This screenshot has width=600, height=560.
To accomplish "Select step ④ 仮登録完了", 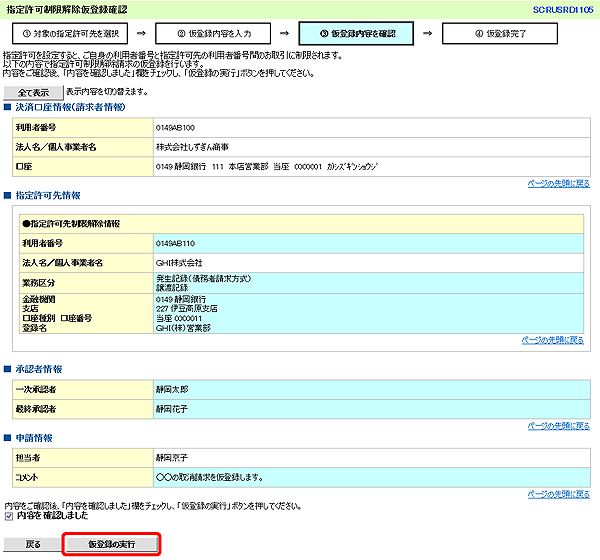I will click(499, 34).
